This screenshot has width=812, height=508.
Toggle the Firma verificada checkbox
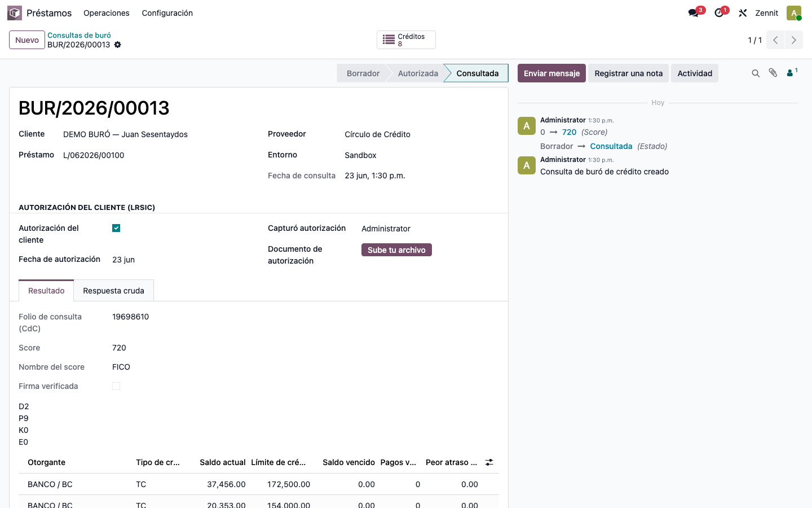click(116, 386)
